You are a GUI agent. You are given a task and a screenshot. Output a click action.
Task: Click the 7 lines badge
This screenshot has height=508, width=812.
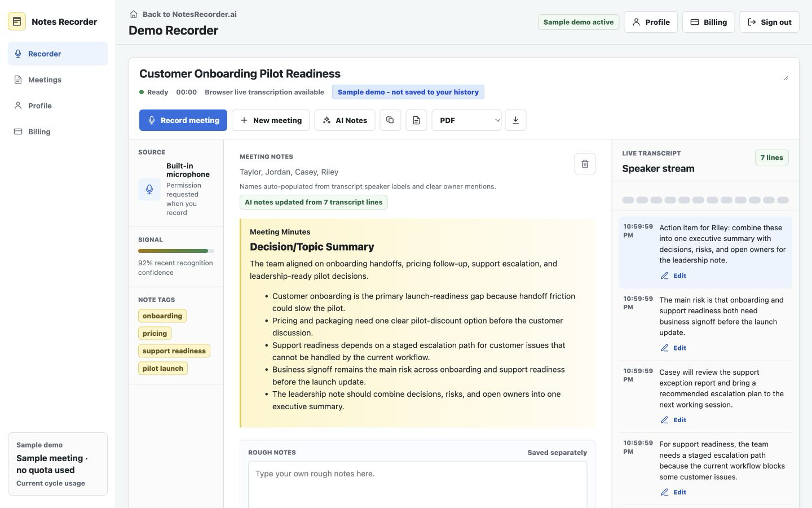(x=771, y=157)
